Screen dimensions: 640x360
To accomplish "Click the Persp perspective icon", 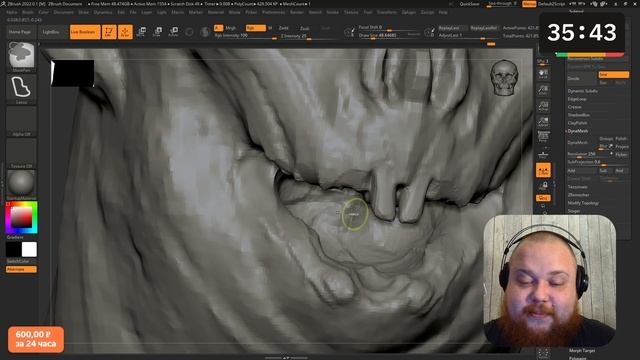I will click(x=543, y=137).
